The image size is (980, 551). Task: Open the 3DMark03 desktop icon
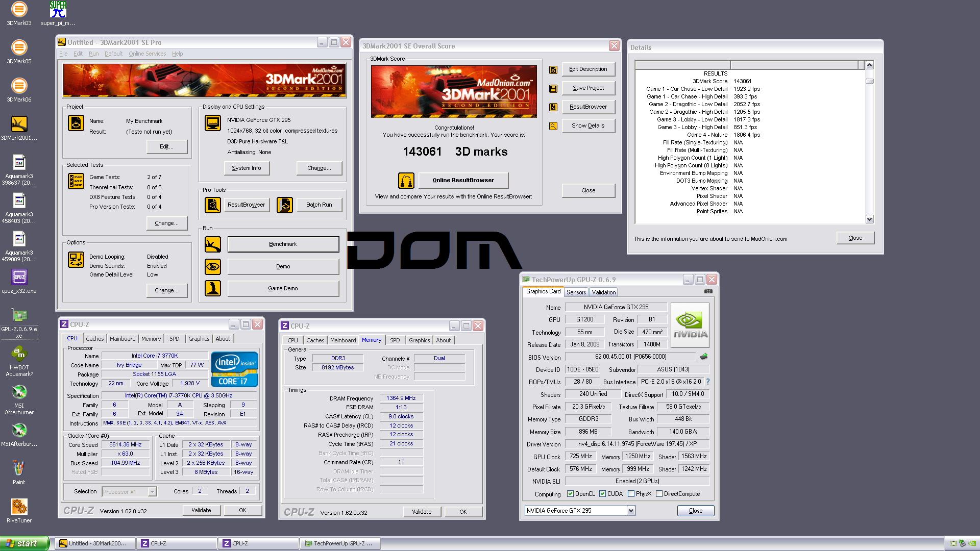pos(19,14)
